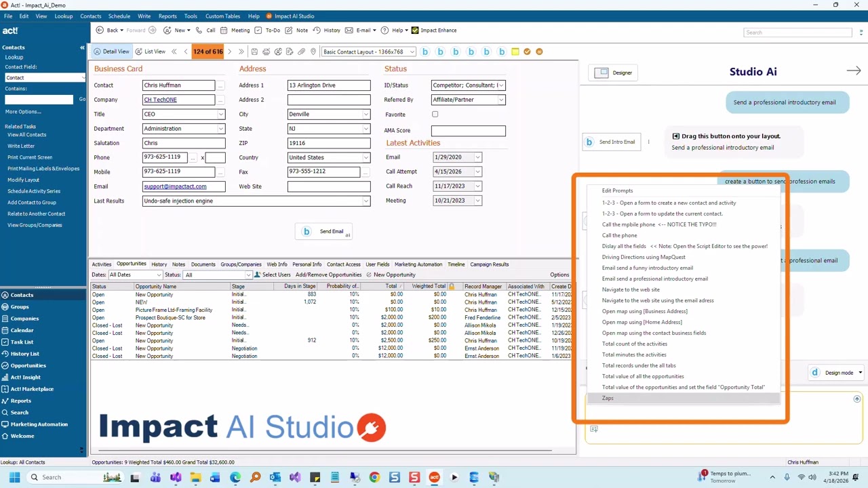Click Write Letter task link
Screen dimensions: 868x488
coord(21,146)
